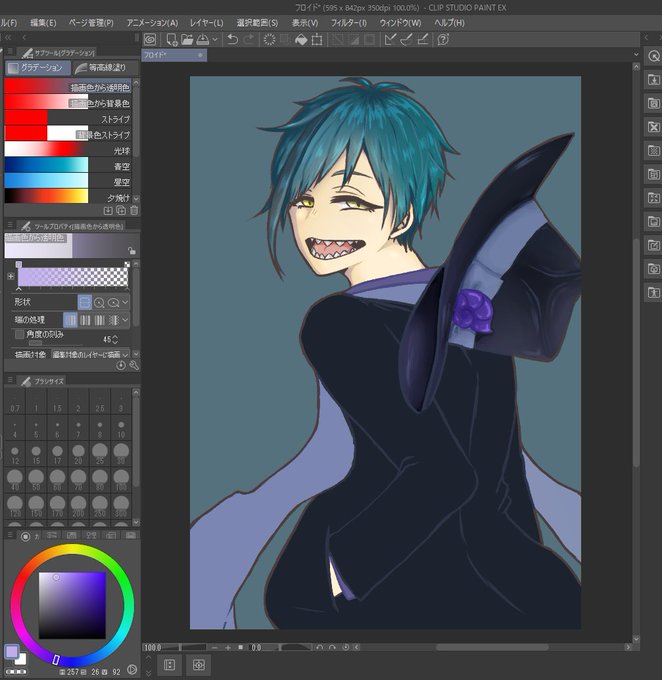Click the Clip Studio spiral icon

point(150,40)
